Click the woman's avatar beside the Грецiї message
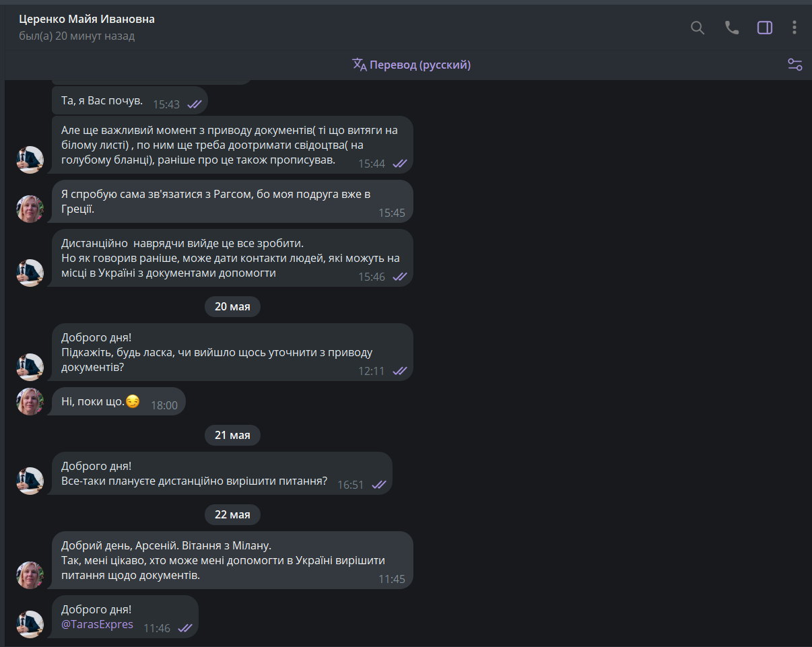Viewport: 812px width, 647px height. 30,209
